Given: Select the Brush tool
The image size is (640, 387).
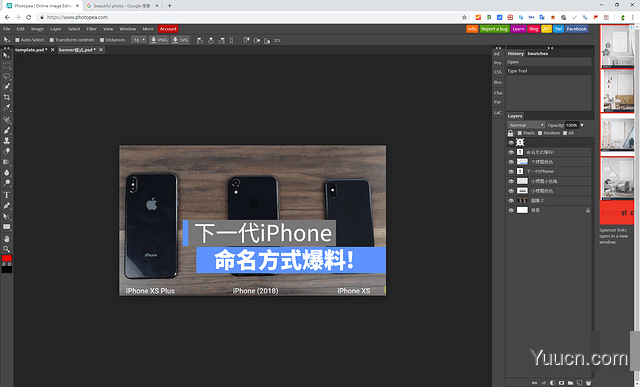Looking at the screenshot, I should point(7,130).
